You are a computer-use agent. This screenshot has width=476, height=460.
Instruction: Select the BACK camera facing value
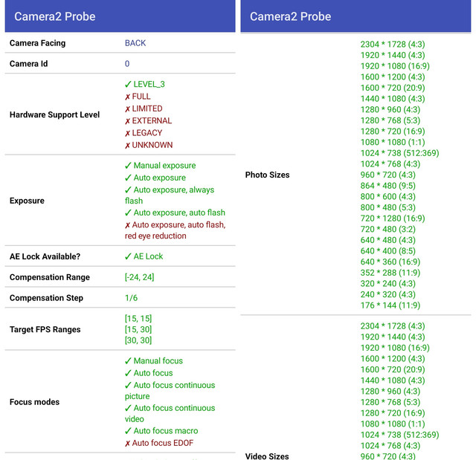pyautogui.click(x=135, y=43)
